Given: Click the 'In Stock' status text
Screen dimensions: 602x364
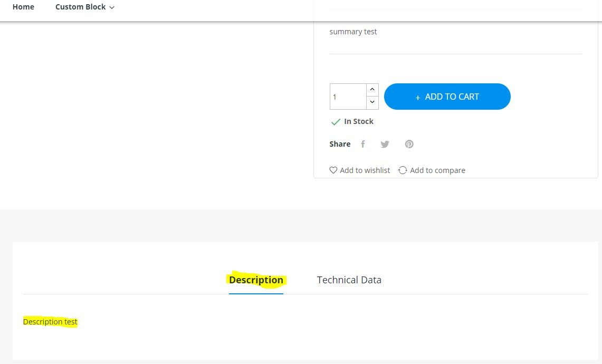Looking at the screenshot, I should 359,121.
